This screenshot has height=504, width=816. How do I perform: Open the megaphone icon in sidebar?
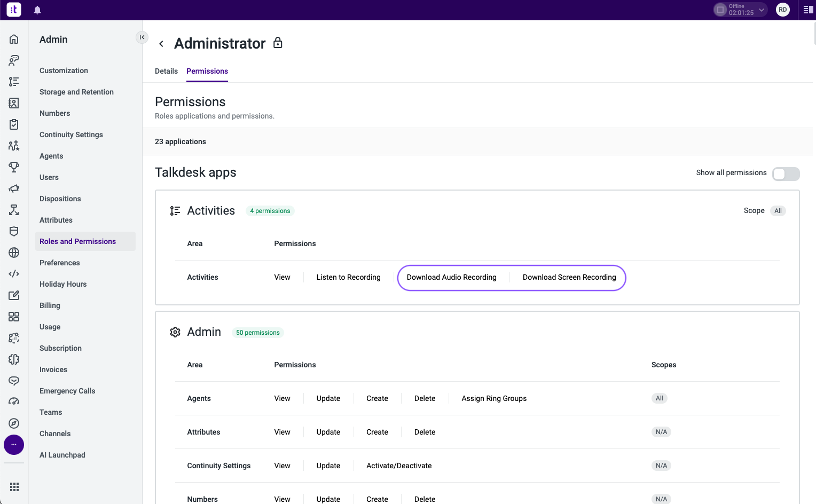14,188
